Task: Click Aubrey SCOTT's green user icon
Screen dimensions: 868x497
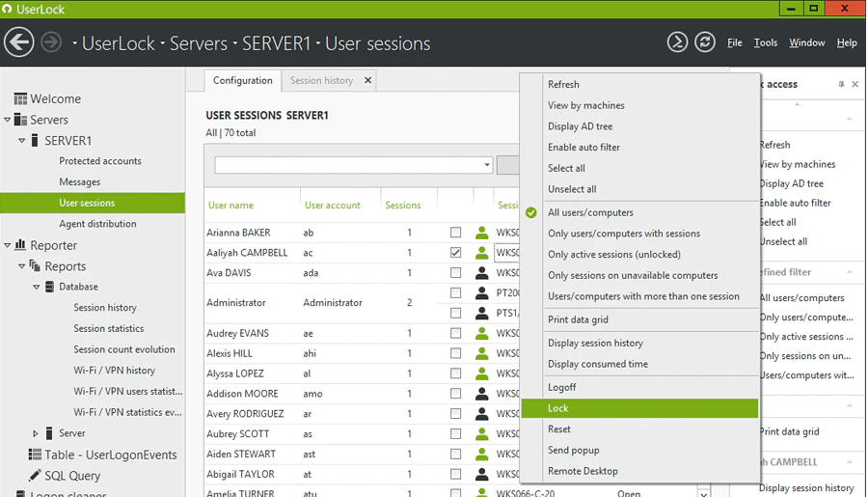Action: coord(481,434)
